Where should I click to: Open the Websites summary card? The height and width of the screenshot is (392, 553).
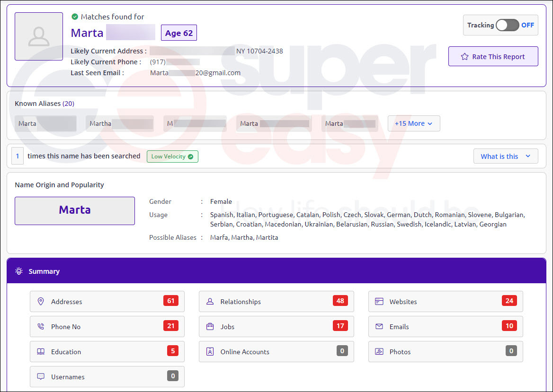pos(446,302)
